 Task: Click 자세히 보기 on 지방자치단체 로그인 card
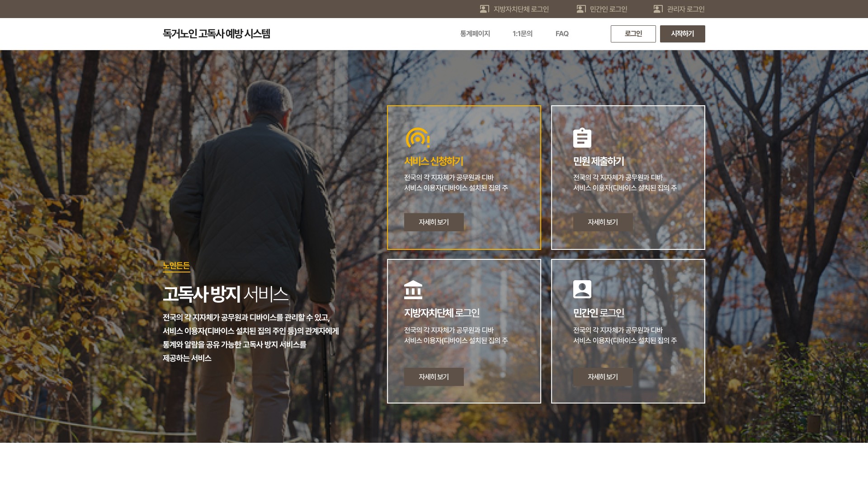(x=434, y=377)
